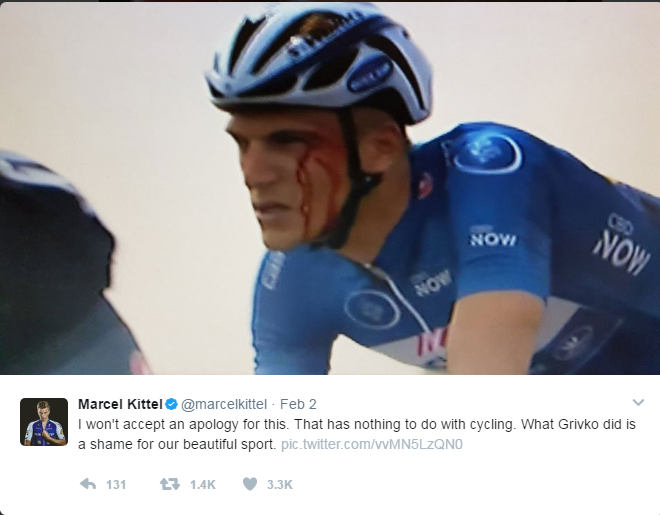Screen dimensions: 660x515
Task: Click the Feb 2 timestamp
Action: pos(299,404)
